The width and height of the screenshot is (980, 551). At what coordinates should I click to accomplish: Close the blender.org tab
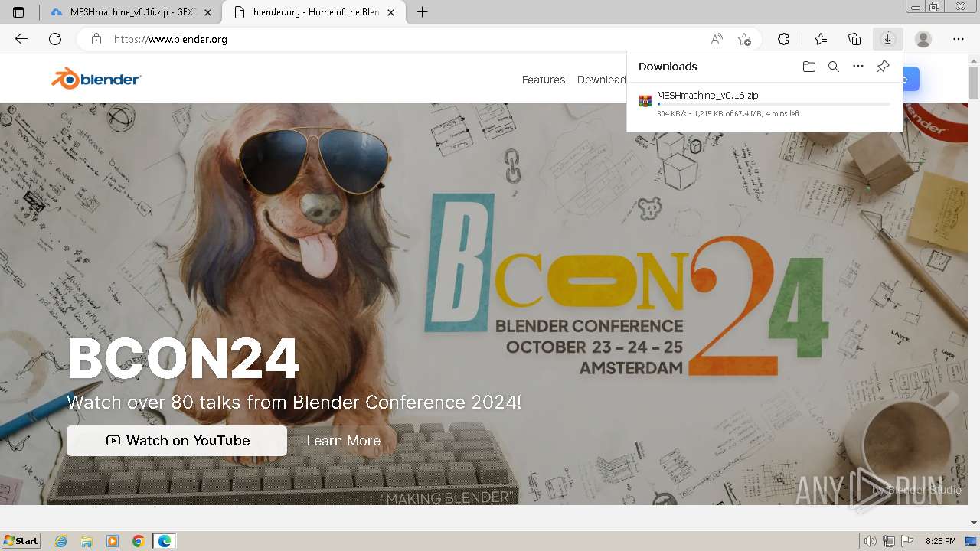[x=391, y=12]
